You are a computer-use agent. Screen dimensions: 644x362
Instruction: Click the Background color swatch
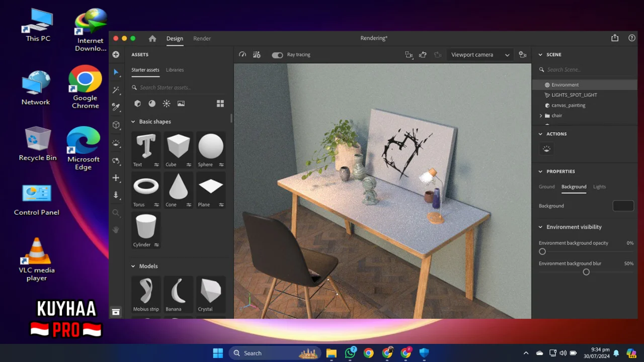pos(623,206)
